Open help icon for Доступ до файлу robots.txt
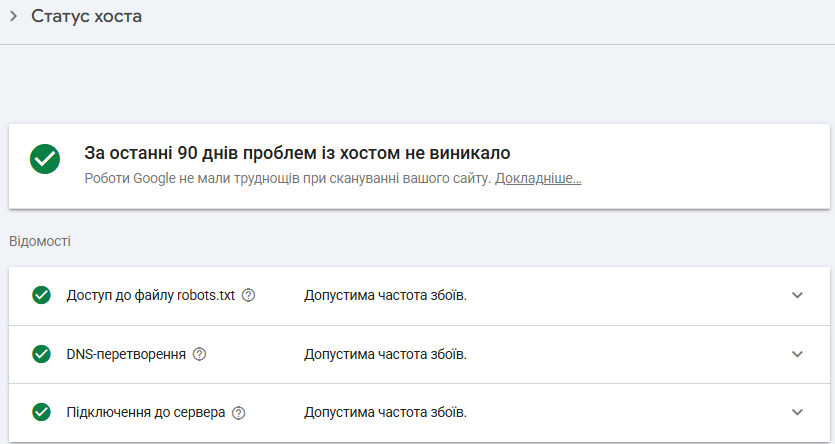Screen dimensions: 835x444 [x=248, y=295]
